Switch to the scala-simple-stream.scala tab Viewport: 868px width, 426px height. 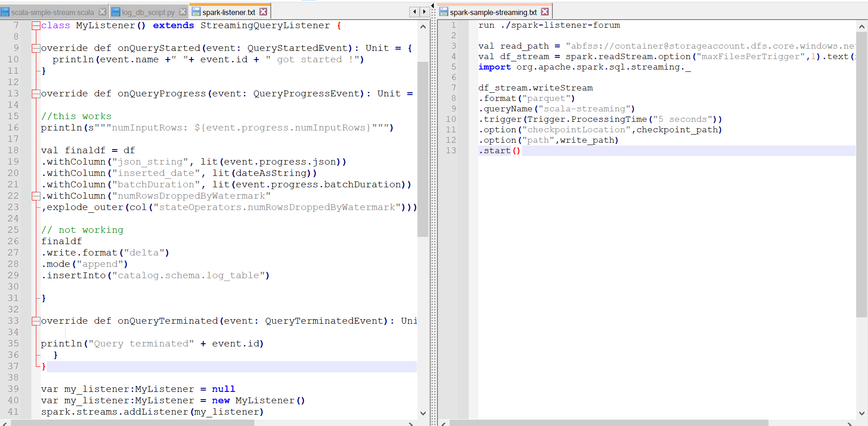pos(52,12)
